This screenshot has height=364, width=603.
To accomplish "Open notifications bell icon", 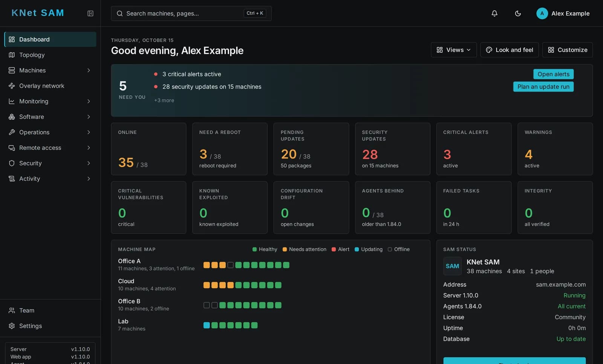I will 494,14.
